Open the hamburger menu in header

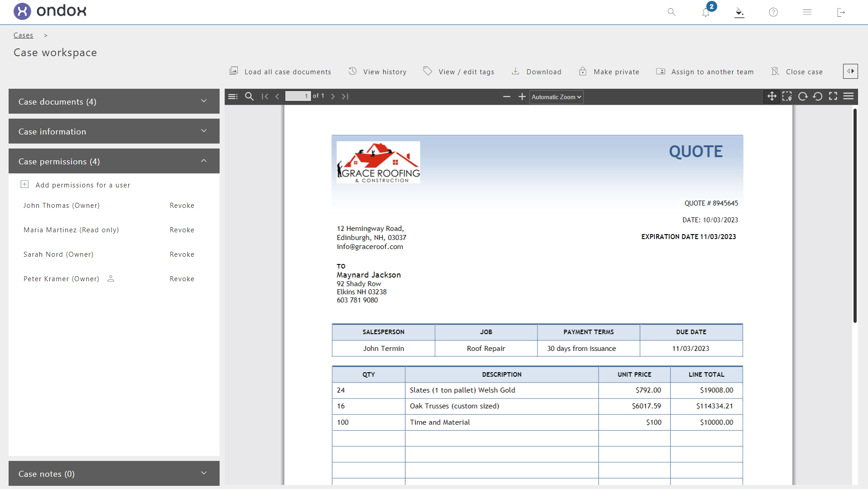[x=807, y=12]
